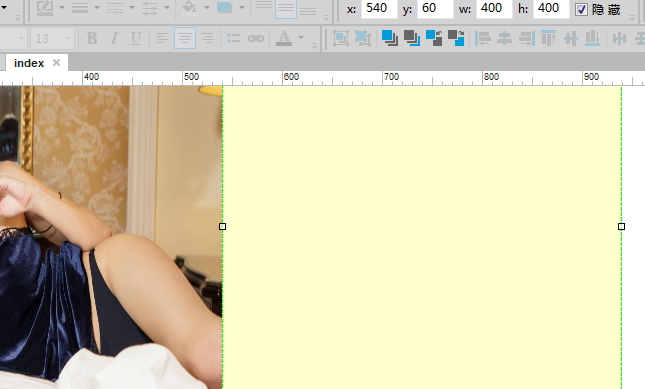Screen dimensions: 645x389
Task: Click the y position field showing 60
Action: (435, 9)
